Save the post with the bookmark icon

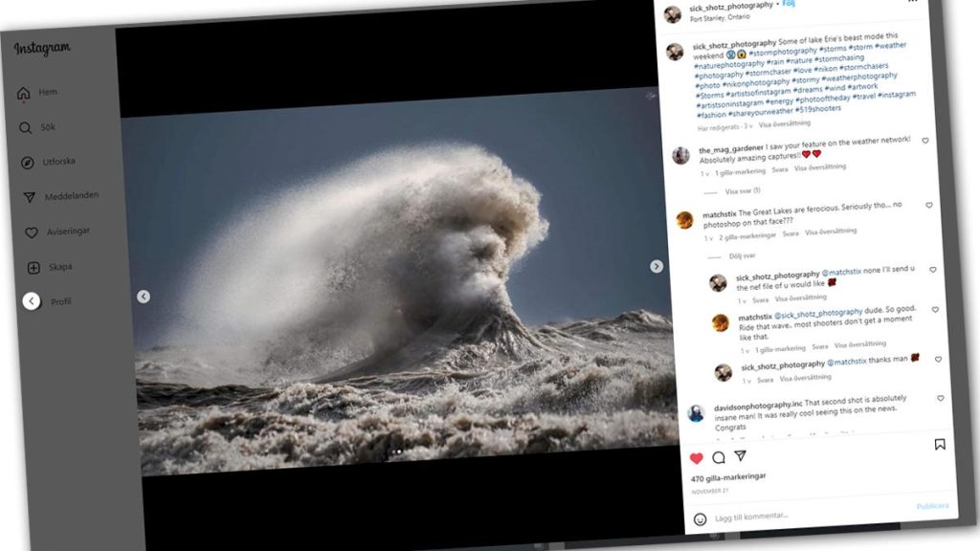point(940,444)
